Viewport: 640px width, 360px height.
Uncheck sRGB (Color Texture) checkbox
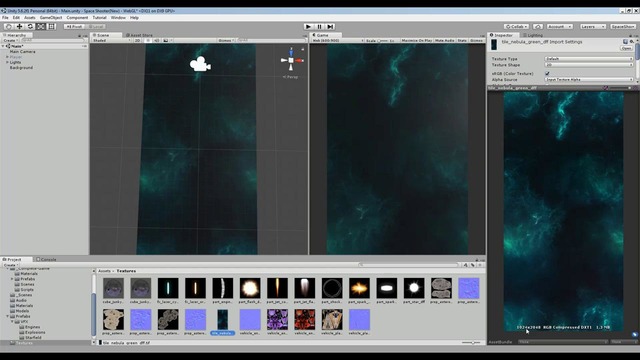tap(547, 73)
